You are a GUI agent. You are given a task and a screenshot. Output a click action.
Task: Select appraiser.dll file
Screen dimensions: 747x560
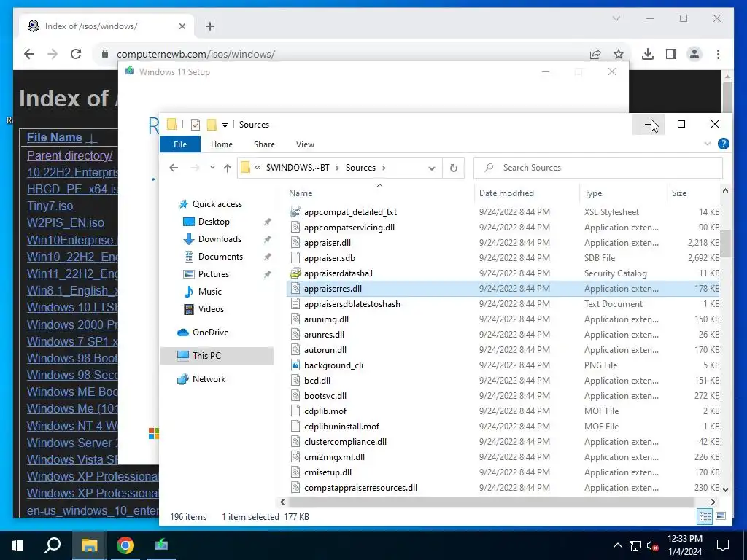[x=328, y=243]
